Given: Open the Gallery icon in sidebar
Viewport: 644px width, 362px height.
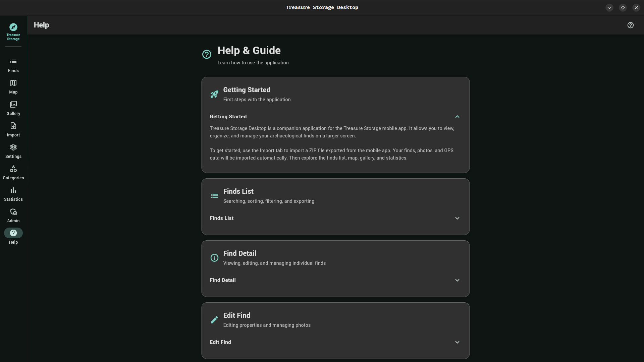Looking at the screenshot, I should coord(13,104).
